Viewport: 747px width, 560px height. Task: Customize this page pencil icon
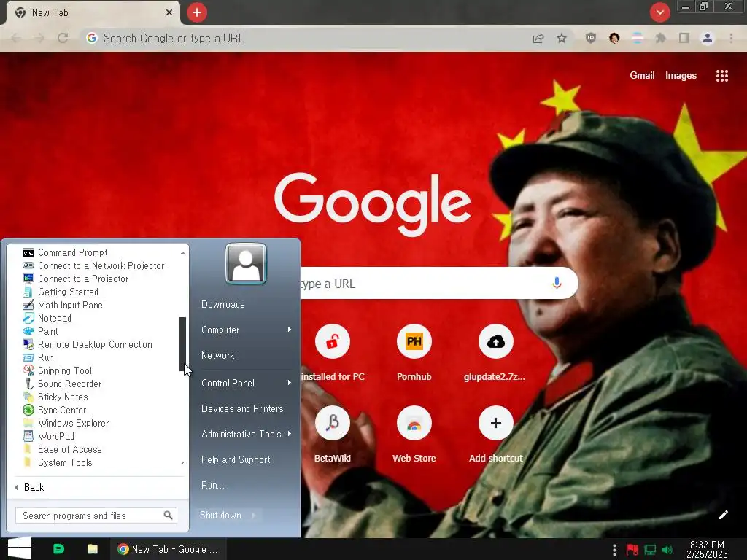723,515
